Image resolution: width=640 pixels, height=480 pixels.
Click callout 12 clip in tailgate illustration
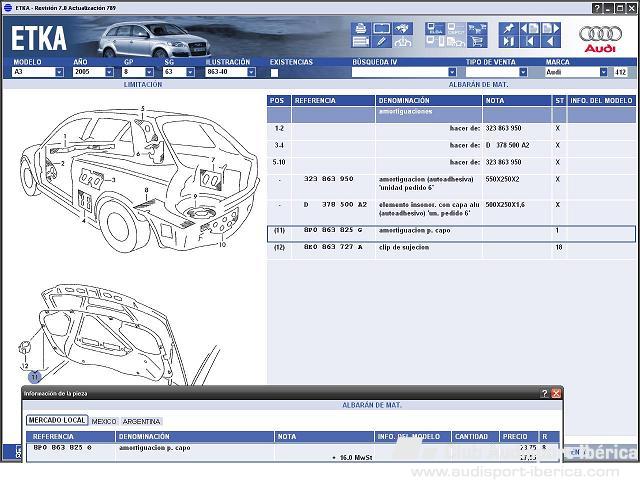[25, 366]
